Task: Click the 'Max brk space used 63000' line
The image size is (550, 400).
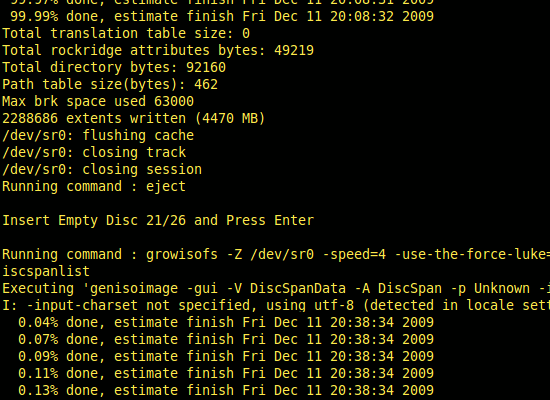Action: pyautogui.click(x=98, y=101)
